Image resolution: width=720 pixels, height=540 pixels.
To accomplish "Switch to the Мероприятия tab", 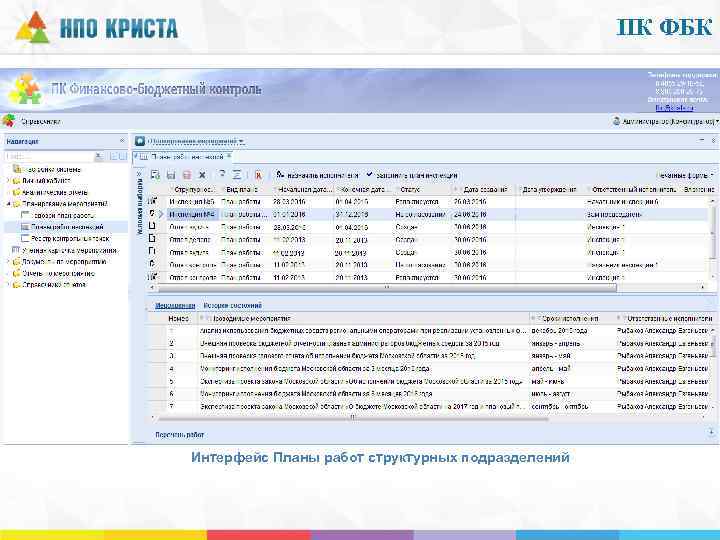I will [x=175, y=305].
